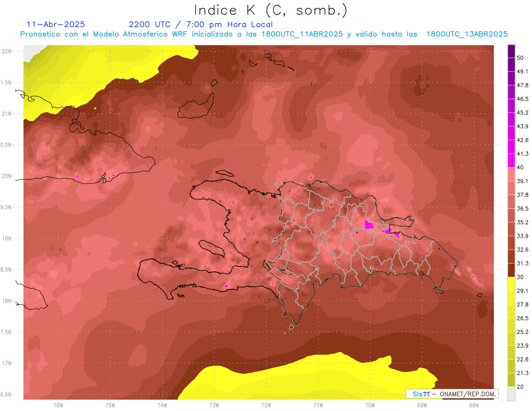Click the legend label '39.1'
Screen dimensions: 532x411
point(523,181)
